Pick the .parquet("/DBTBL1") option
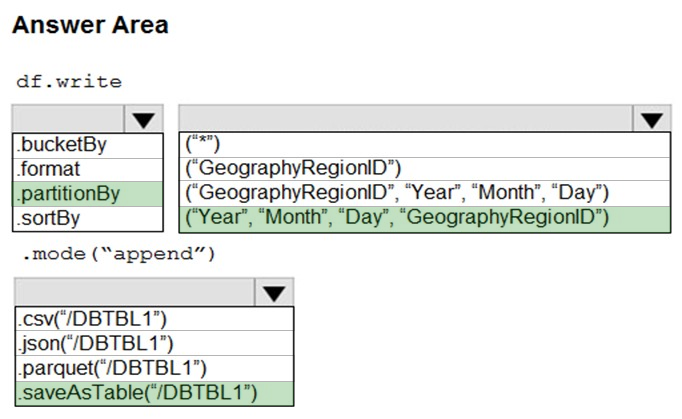Screen dimensions: 682x419 tap(154, 369)
